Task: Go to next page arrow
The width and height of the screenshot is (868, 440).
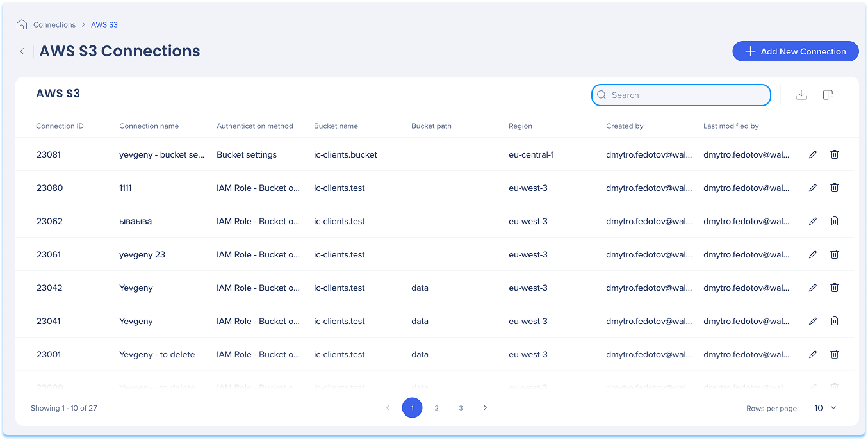Action: (485, 408)
